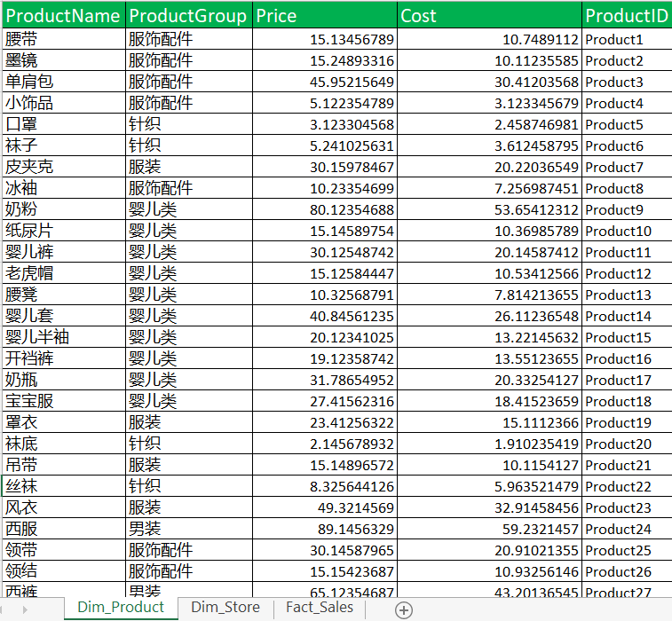Select 服装 group cell in 皮夹克 row

coord(188,167)
